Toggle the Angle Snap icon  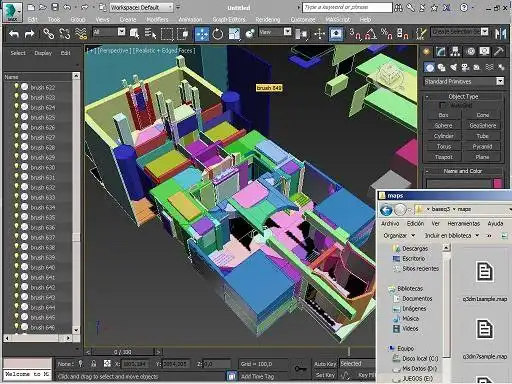coord(370,34)
